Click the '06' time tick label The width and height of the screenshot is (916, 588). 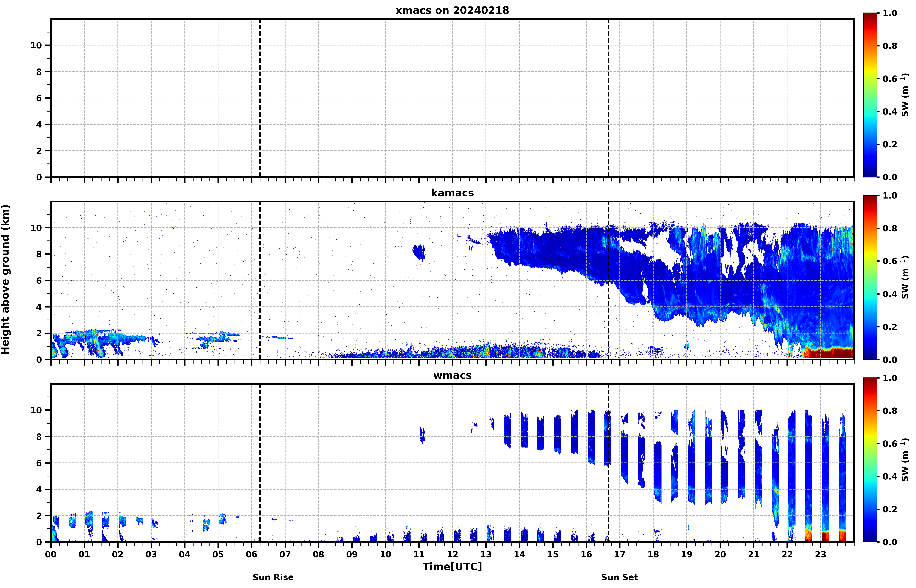(252, 554)
